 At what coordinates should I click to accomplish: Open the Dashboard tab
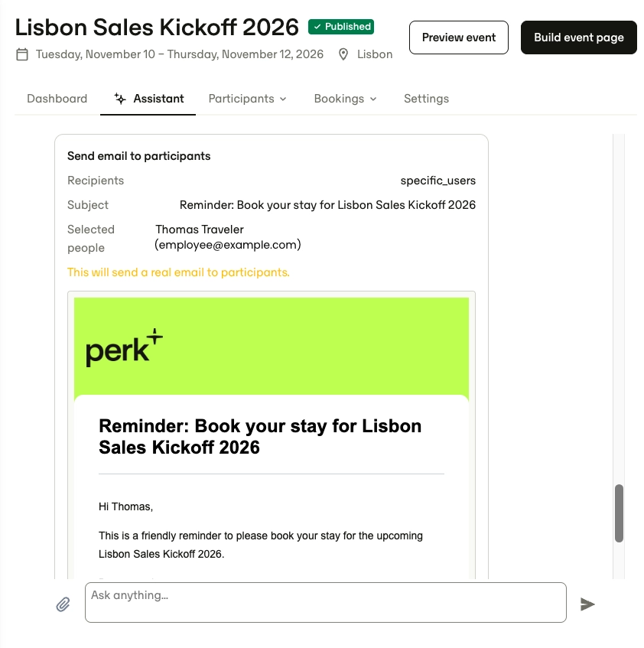coord(57,99)
